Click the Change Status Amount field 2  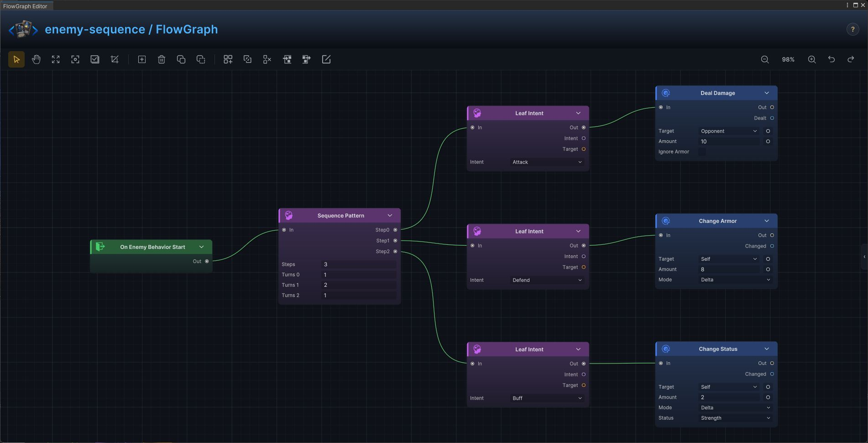[x=729, y=397]
